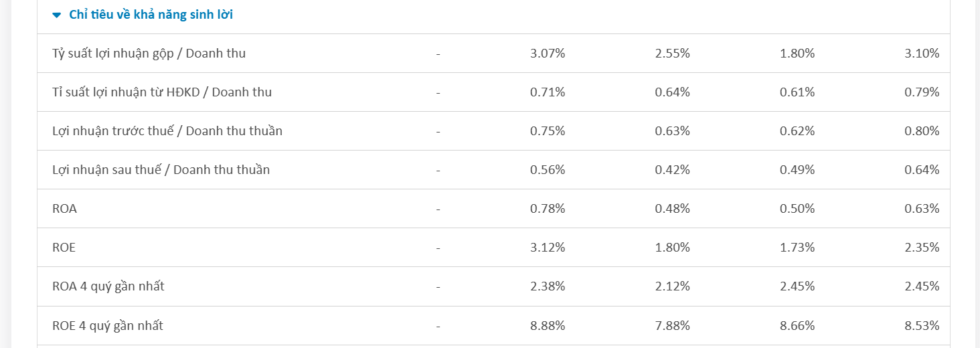
Task: Select the 'Tỉ suất lợi nhuận từ HĐKD / Doanh thu' label
Action: coord(162,92)
